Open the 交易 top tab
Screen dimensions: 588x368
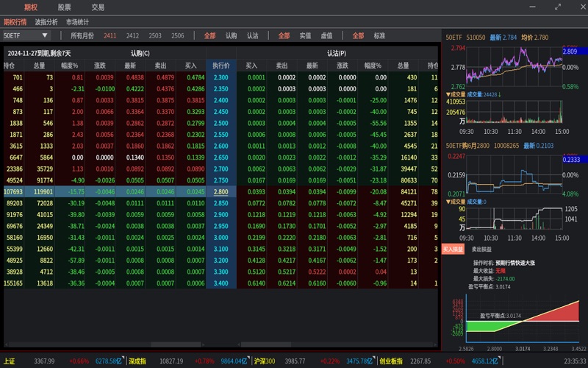click(97, 7)
